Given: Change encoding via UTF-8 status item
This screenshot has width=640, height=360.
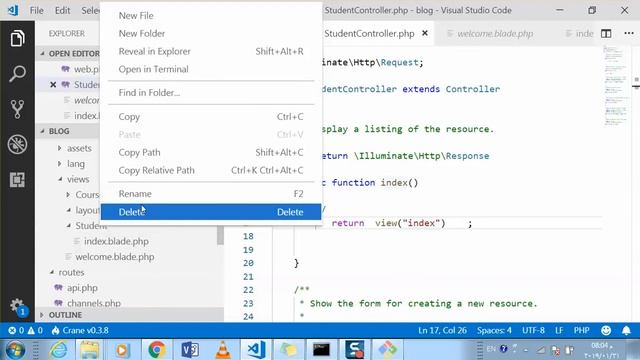Looking at the screenshot, I should (533, 330).
